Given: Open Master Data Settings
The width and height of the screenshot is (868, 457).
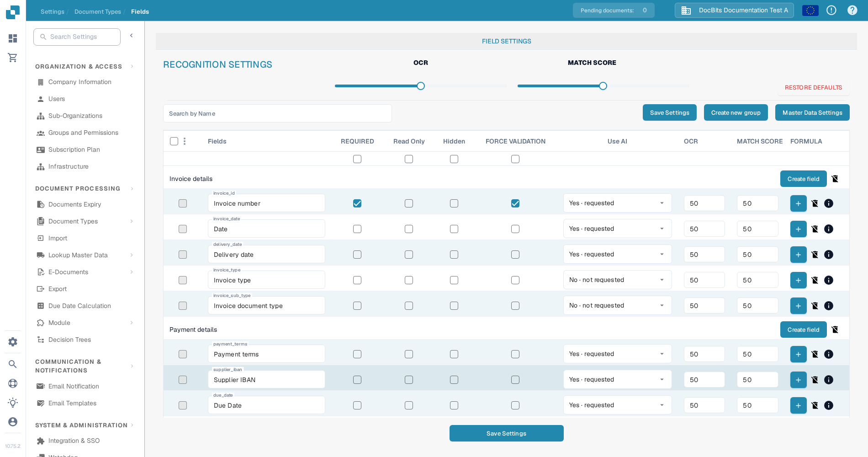Looking at the screenshot, I should 812,112.
